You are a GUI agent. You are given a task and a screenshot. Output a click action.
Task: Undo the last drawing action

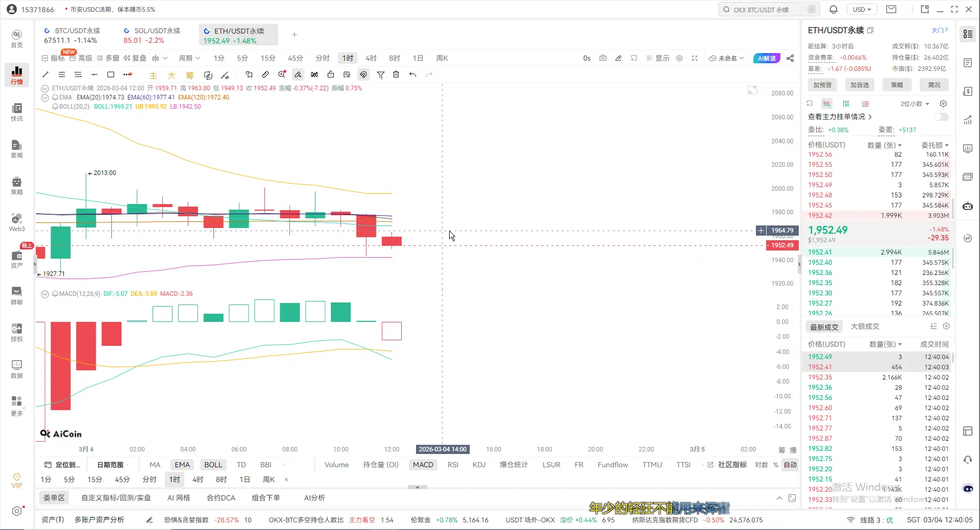412,74
